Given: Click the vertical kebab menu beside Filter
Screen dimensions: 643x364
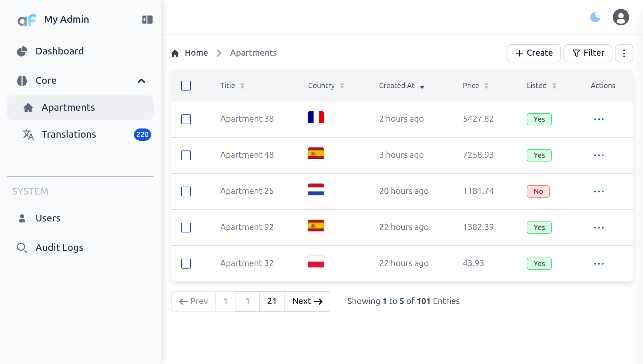Looking at the screenshot, I should click(624, 53).
